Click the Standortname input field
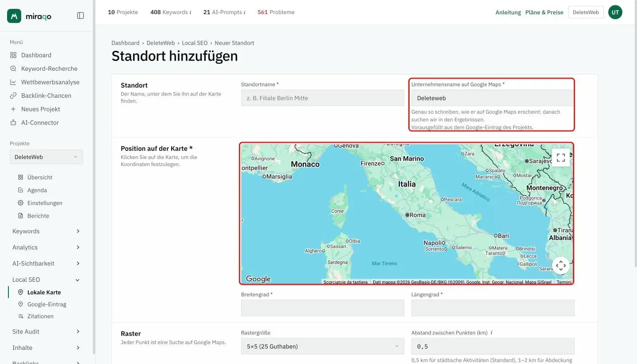The image size is (637, 364). (x=322, y=98)
